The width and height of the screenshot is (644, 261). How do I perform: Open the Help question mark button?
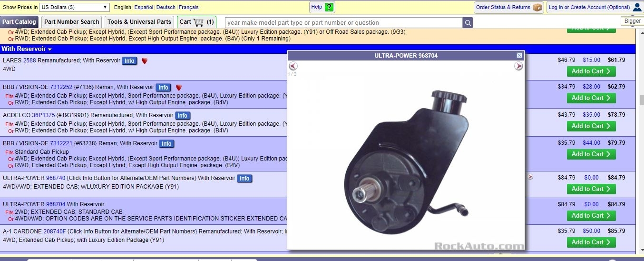coord(329,7)
